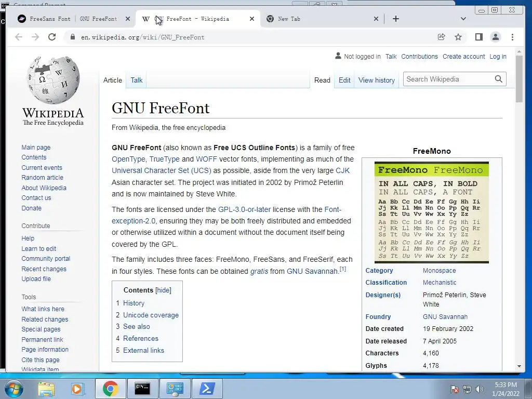This screenshot has height=399, width=532.
Task: Jump to External links section
Action: [143, 351]
